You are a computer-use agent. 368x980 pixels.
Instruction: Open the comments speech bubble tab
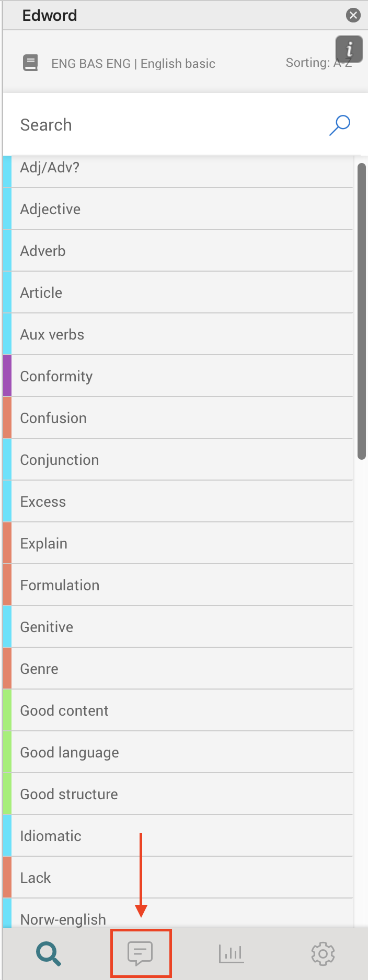click(140, 954)
